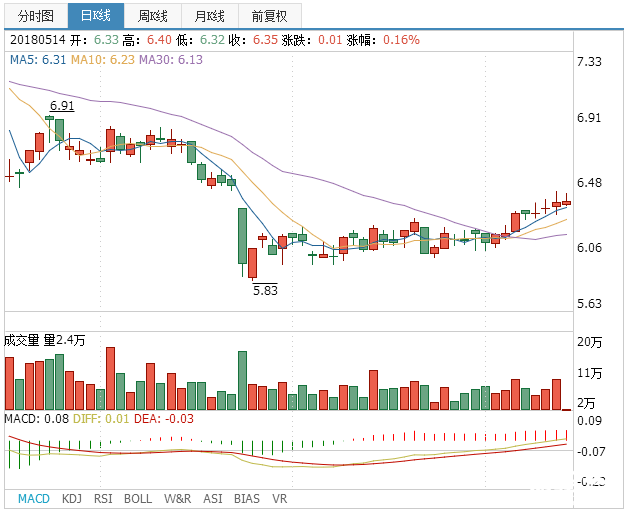This screenshot has width=625, height=512.
Task: Open the 周K线 tab
Action: (x=153, y=16)
